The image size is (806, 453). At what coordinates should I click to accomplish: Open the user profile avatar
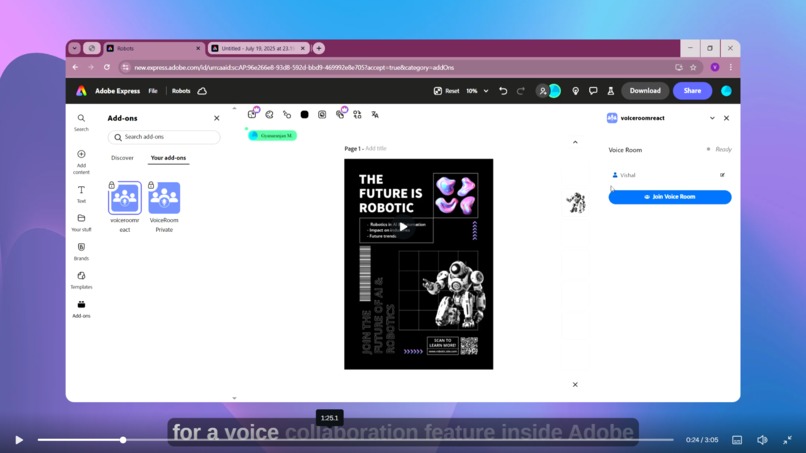click(x=726, y=91)
